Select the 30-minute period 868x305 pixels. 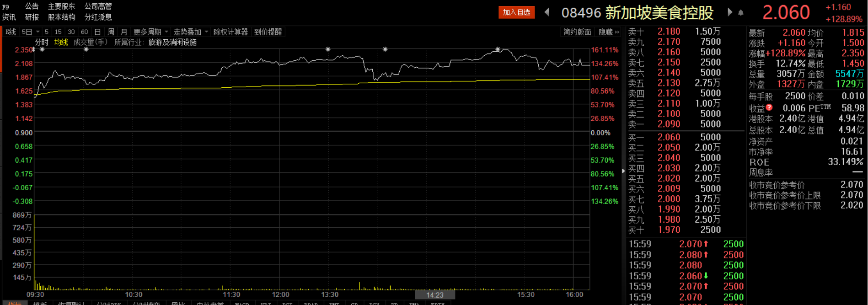click(71, 32)
